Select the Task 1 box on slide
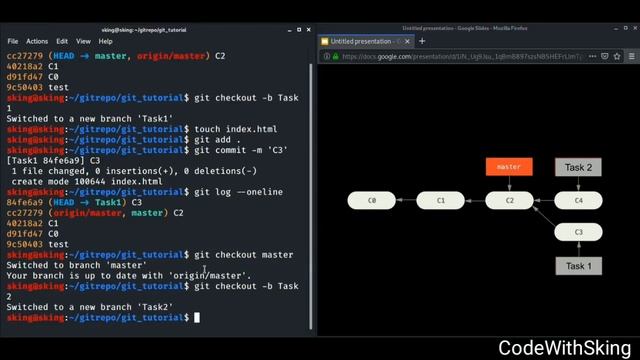 578,266
